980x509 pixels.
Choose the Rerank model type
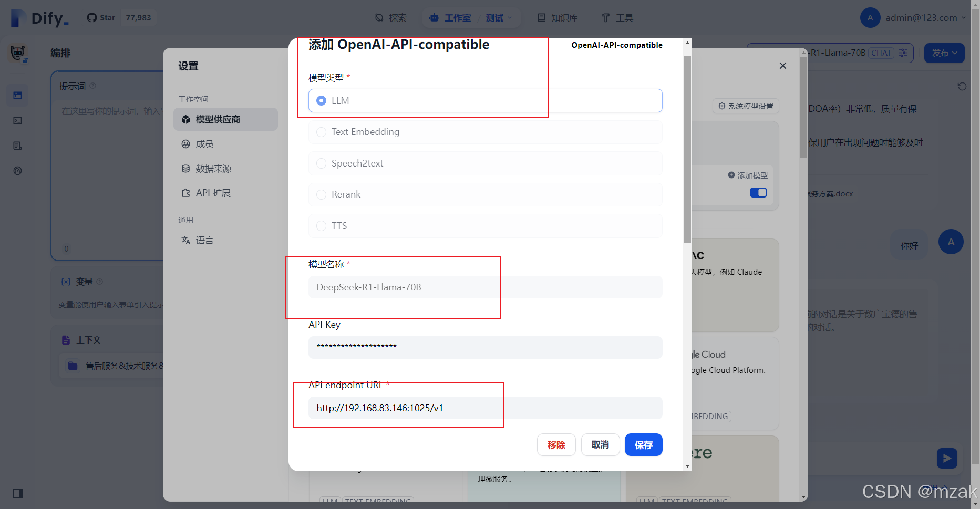tap(485, 194)
